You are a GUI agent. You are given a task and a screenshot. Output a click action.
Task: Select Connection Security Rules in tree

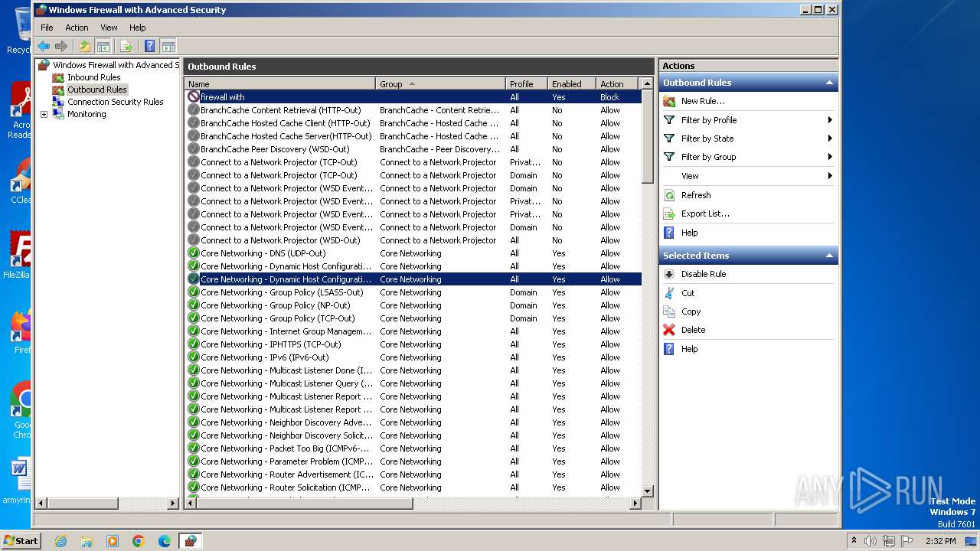coord(116,102)
